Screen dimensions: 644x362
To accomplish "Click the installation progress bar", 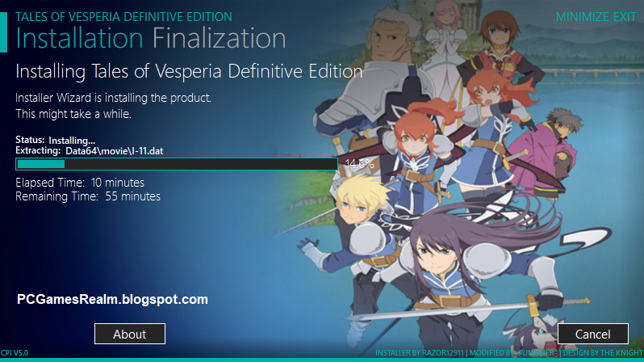I will click(x=177, y=164).
